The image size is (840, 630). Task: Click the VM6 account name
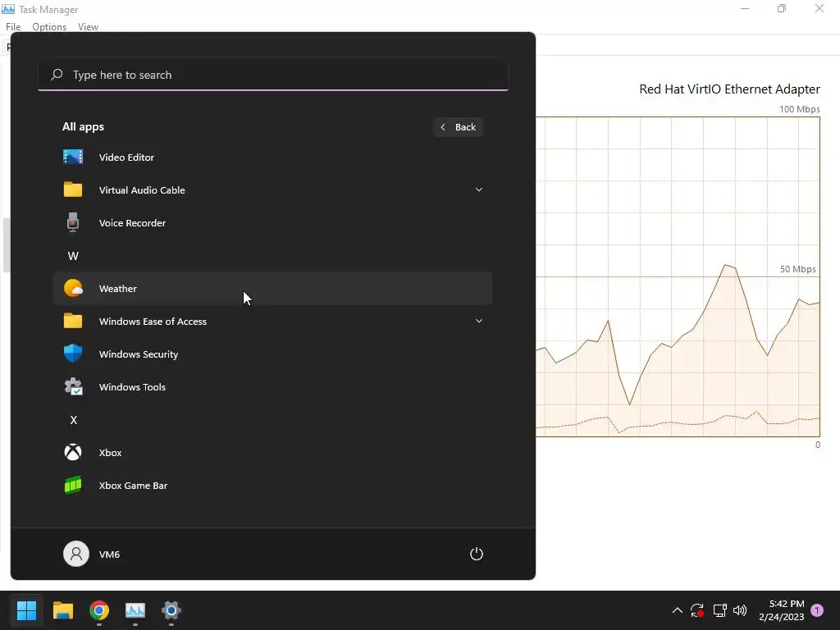tap(109, 555)
